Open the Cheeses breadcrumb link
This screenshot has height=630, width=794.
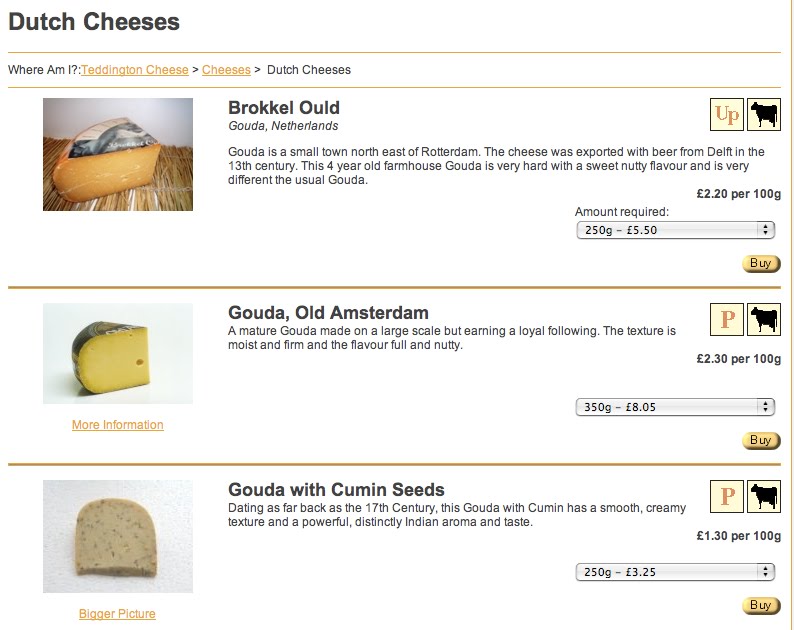pos(226,70)
